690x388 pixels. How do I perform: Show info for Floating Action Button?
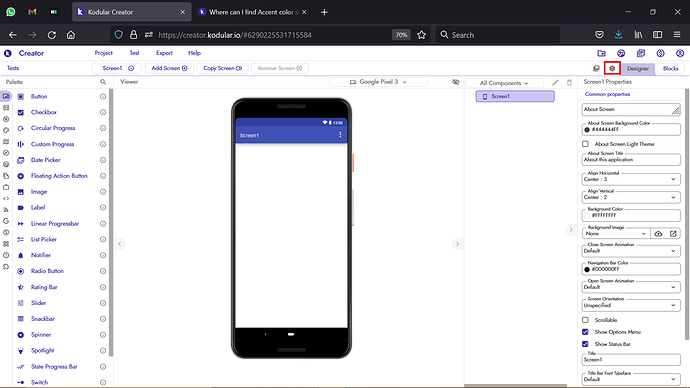103,176
